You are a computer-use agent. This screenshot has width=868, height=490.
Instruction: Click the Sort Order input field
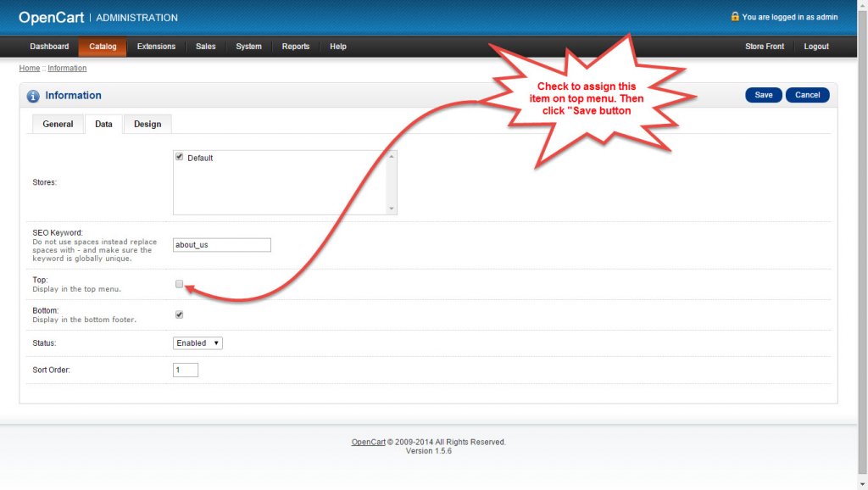coord(186,370)
